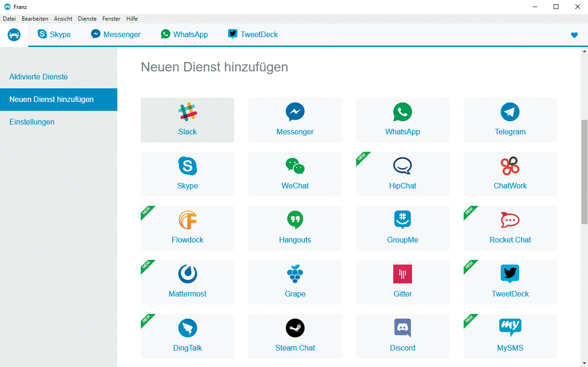Add the Rocket.Chat service
The width and height of the screenshot is (588, 367).
pos(510,228)
